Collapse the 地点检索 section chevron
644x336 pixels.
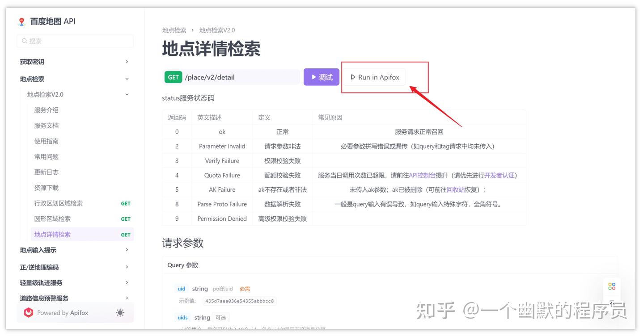[127, 79]
